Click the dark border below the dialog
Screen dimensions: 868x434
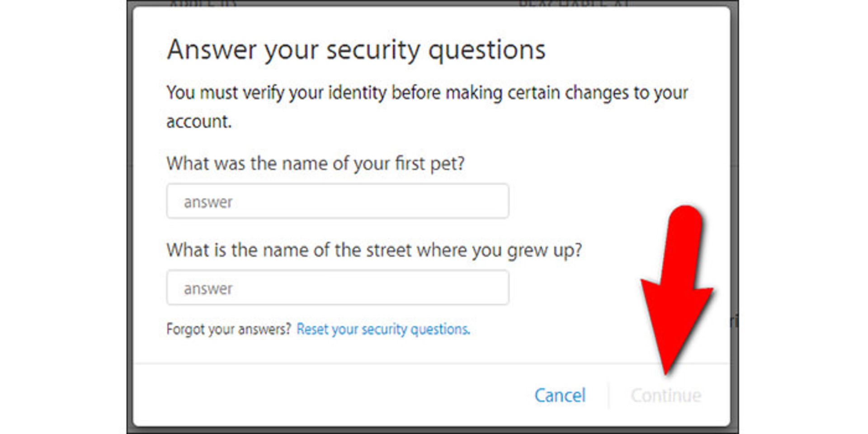click(x=432, y=430)
